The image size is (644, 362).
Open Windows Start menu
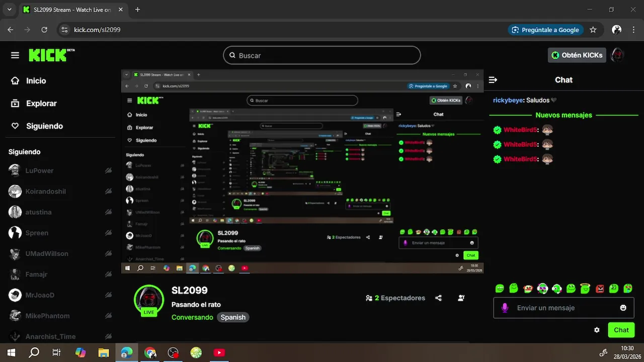[11, 353]
